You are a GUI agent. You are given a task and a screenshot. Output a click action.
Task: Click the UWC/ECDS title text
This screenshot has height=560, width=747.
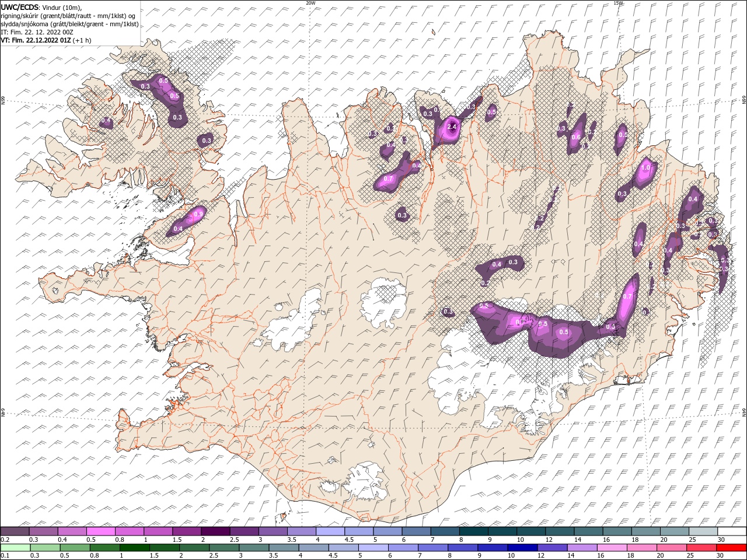[20, 7]
